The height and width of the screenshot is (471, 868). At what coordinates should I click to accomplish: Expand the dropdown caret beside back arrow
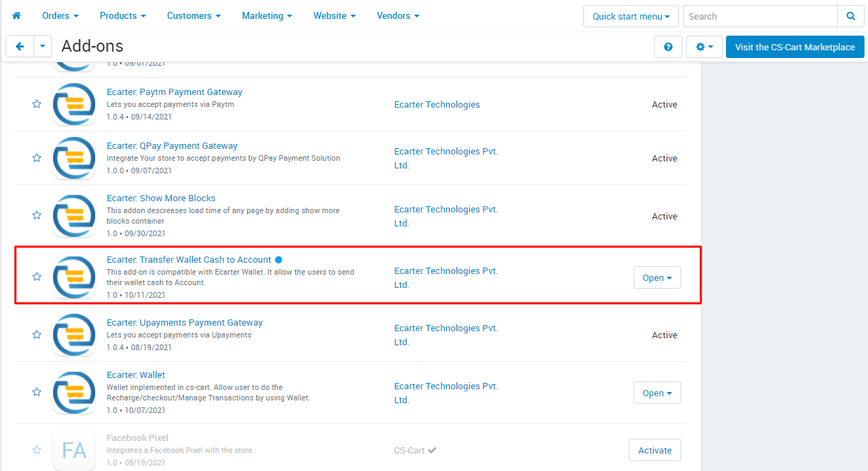tap(43, 47)
